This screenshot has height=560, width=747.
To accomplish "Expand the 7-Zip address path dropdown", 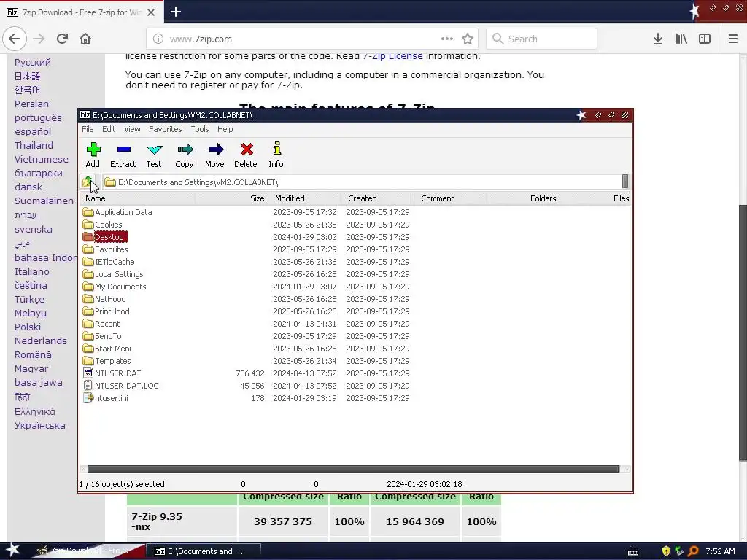I will click(x=625, y=182).
